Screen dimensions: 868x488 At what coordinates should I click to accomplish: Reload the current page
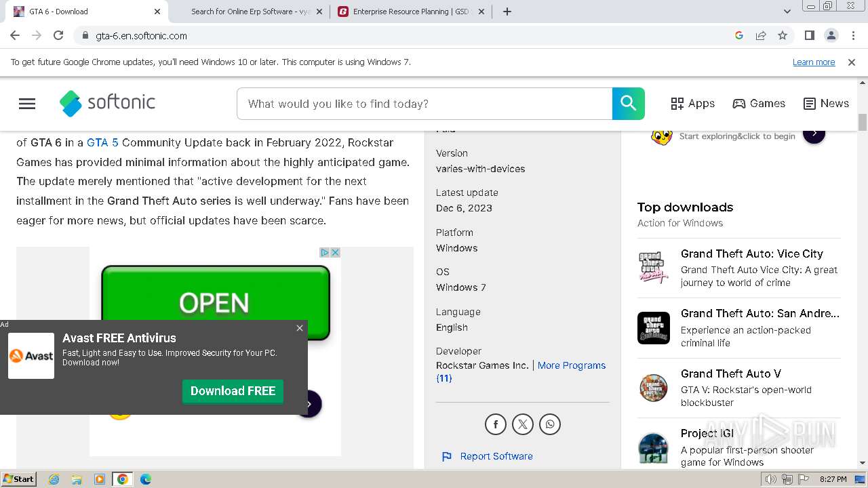tap(58, 35)
